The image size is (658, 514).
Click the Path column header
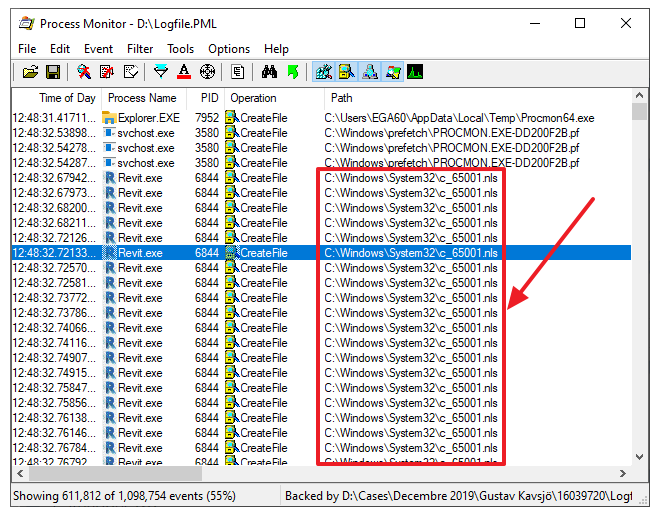tap(342, 98)
